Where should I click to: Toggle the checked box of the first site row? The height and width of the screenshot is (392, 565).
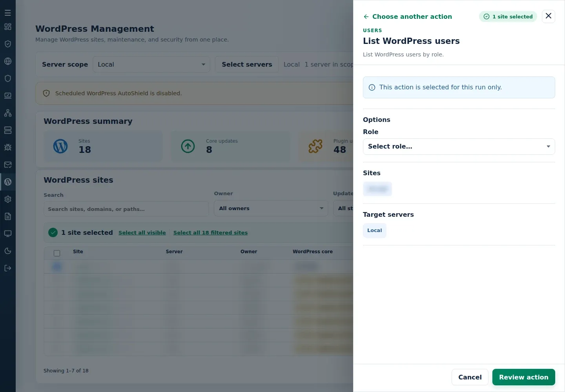[57, 267]
